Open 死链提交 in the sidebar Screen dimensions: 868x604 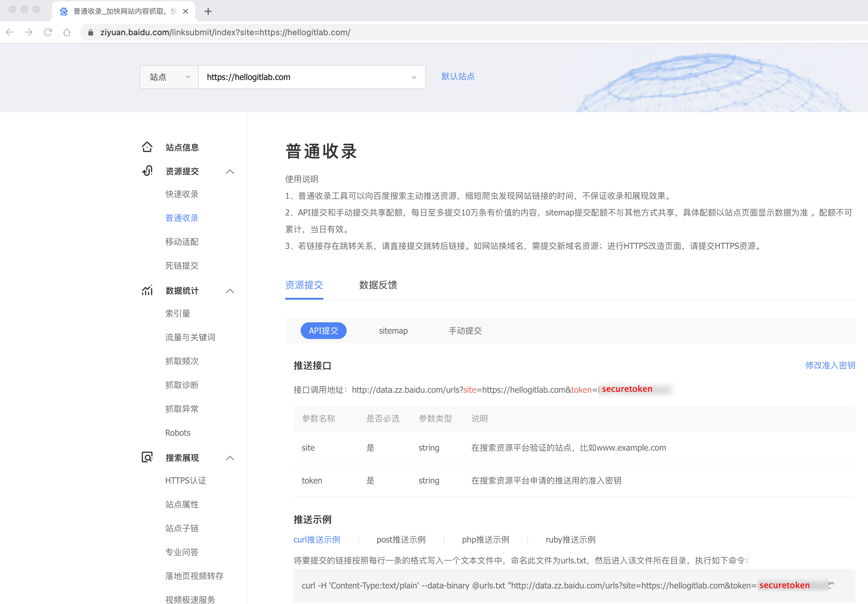tap(182, 266)
